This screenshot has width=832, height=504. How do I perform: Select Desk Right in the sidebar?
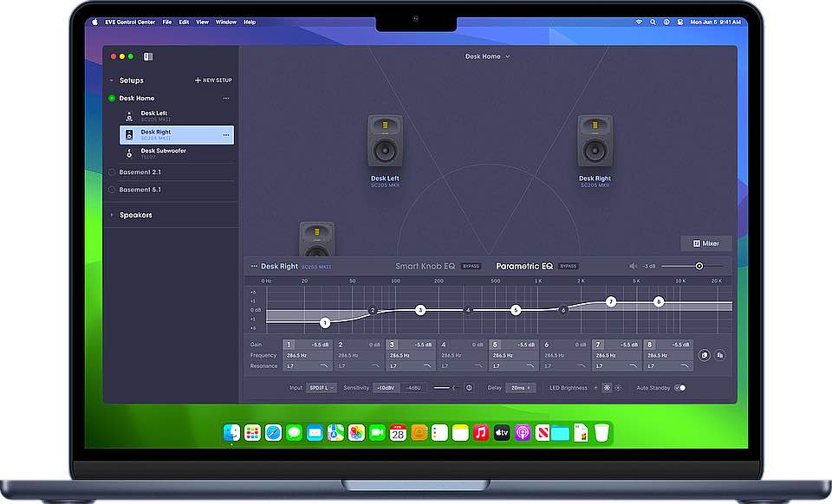pos(177,134)
